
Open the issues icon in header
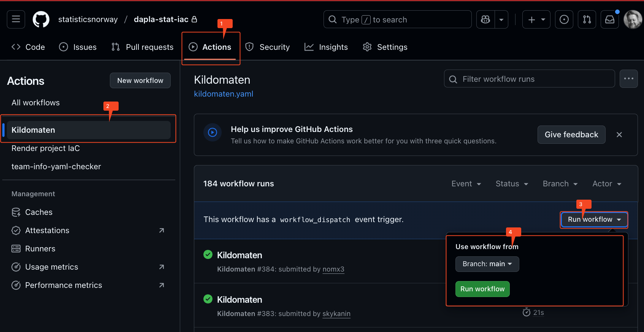pyautogui.click(x=564, y=19)
